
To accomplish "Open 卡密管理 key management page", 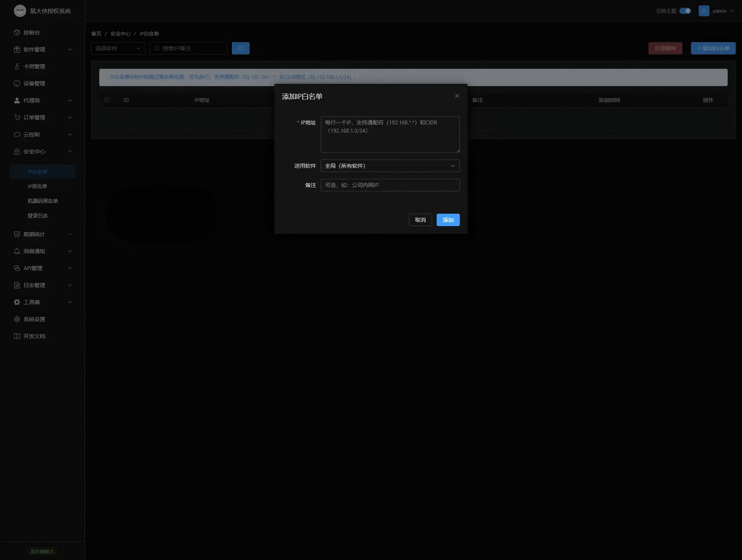I will pos(34,66).
